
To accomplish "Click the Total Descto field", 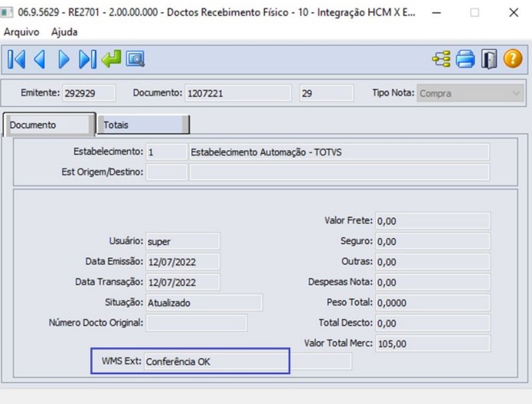I will click(432, 323).
